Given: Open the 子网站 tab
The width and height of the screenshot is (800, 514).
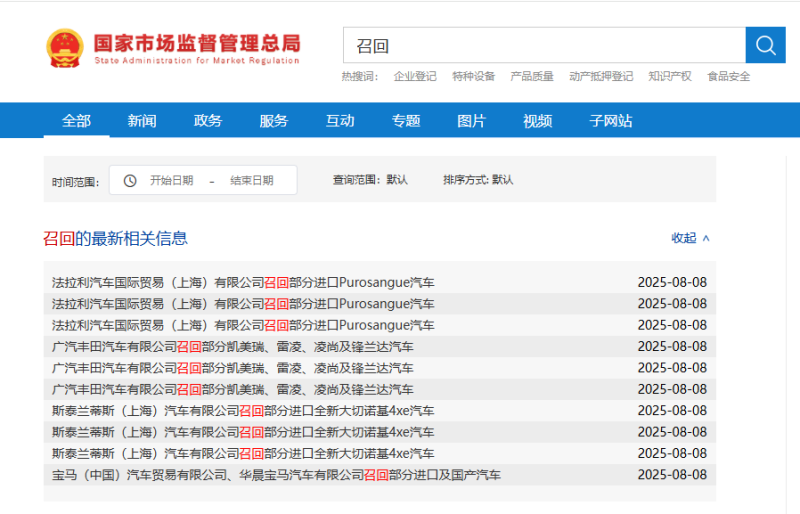Looking at the screenshot, I should (x=610, y=121).
